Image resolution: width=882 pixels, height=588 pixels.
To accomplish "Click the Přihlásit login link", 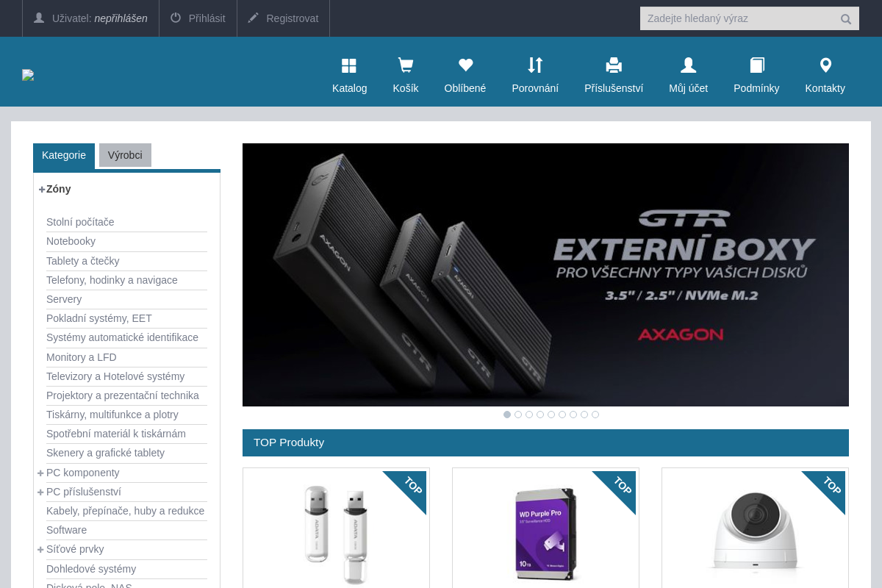I will pyautogui.click(x=198, y=18).
